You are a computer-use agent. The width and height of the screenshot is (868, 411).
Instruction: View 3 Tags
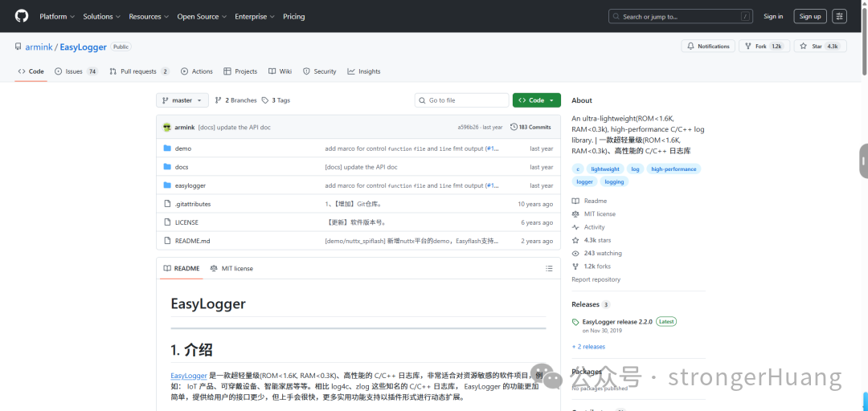click(276, 100)
